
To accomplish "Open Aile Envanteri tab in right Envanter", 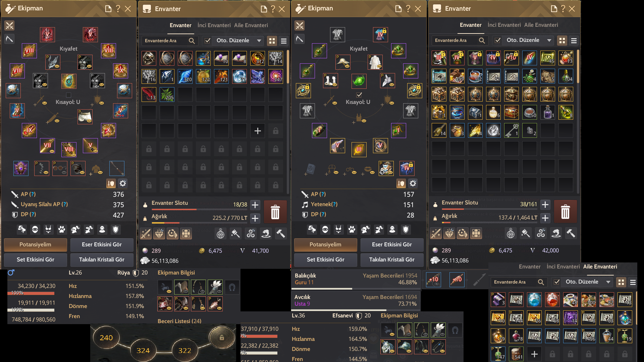I will (x=541, y=25).
